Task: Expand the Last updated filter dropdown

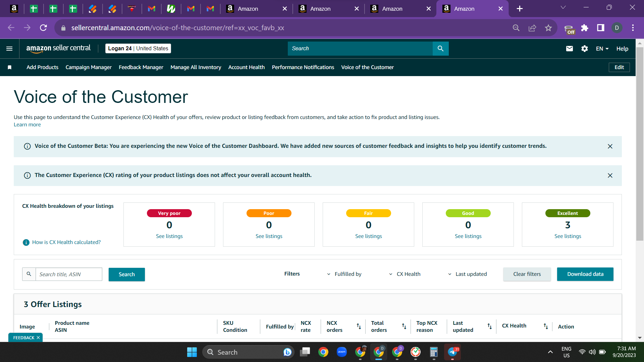Action: click(467, 274)
